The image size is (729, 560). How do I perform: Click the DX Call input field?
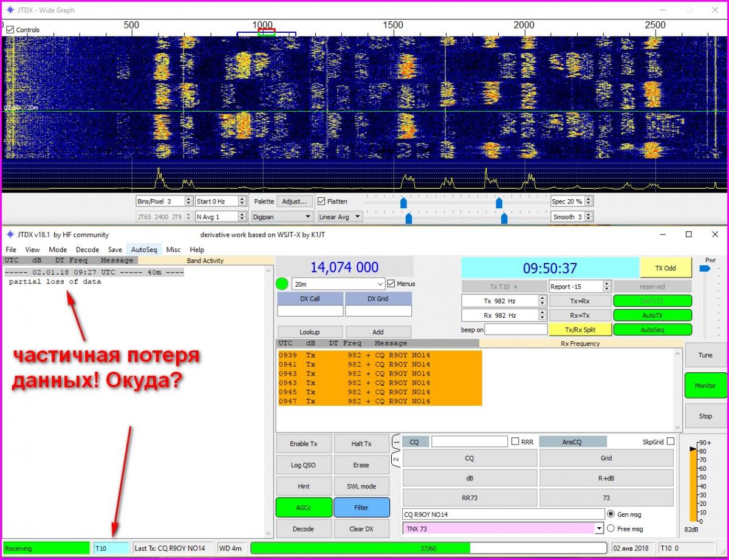(x=310, y=311)
